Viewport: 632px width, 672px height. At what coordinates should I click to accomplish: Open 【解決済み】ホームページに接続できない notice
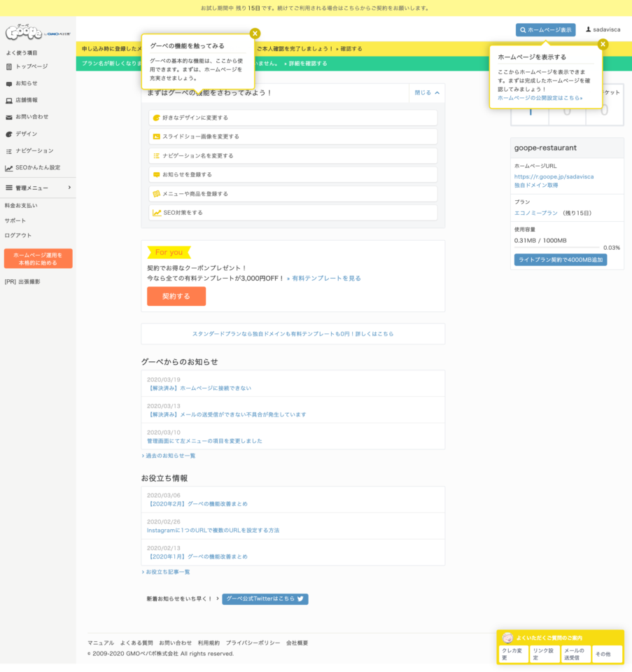point(199,388)
